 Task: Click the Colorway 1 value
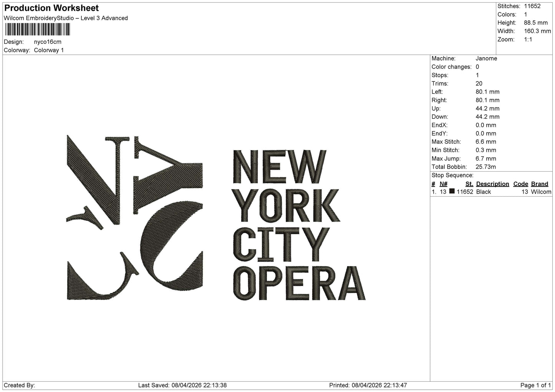pos(49,50)
